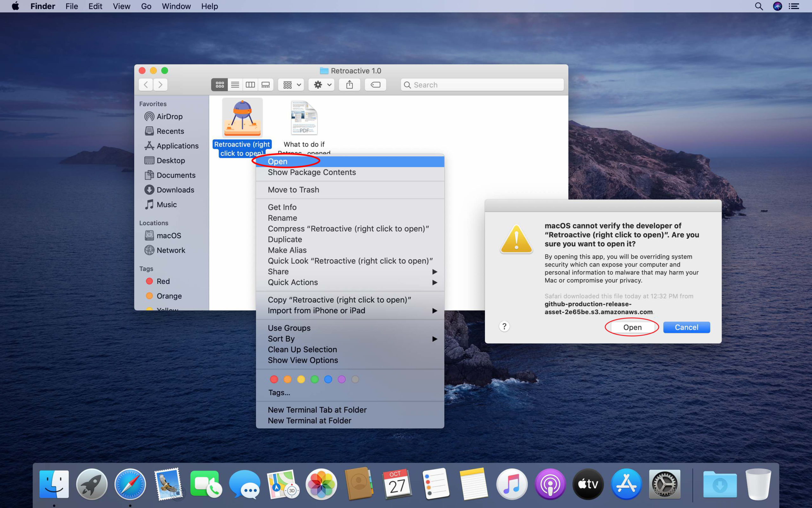Open the Go menu in menu bar

coord(146,6)
